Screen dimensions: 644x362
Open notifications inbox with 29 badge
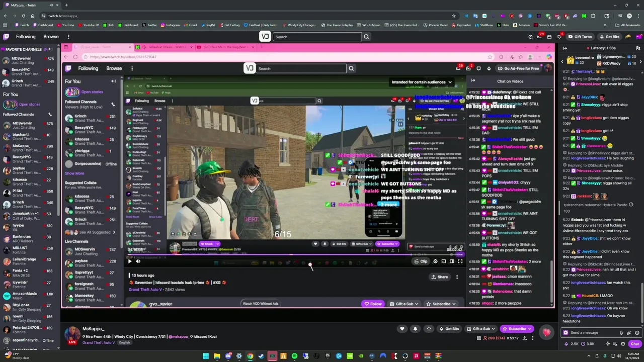point(540,37)
